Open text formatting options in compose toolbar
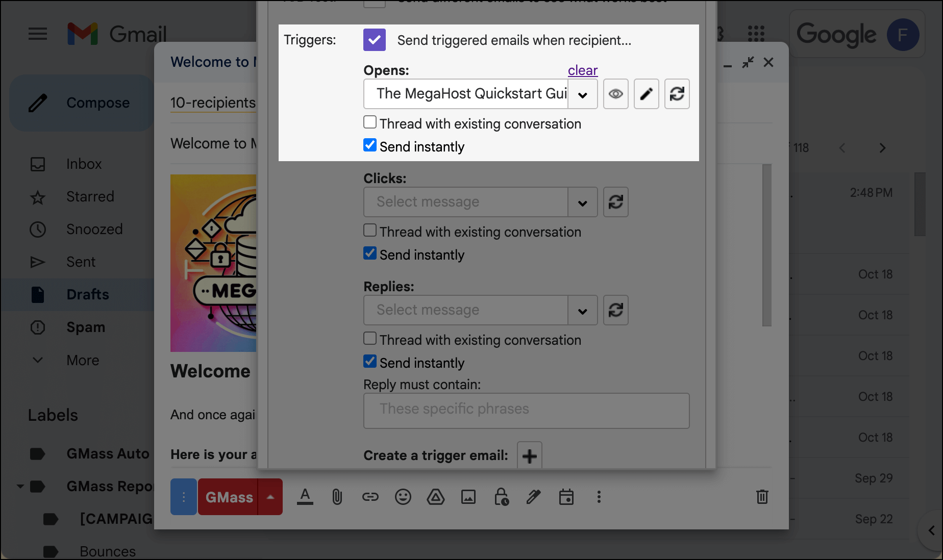The image size is (943, 560). point(305,497)
